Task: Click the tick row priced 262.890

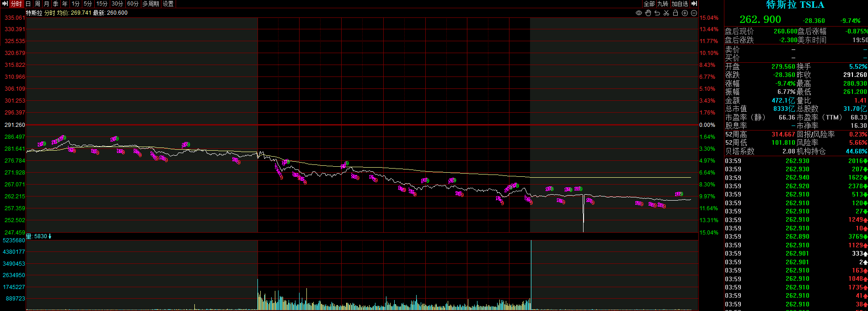Action: 796,237
